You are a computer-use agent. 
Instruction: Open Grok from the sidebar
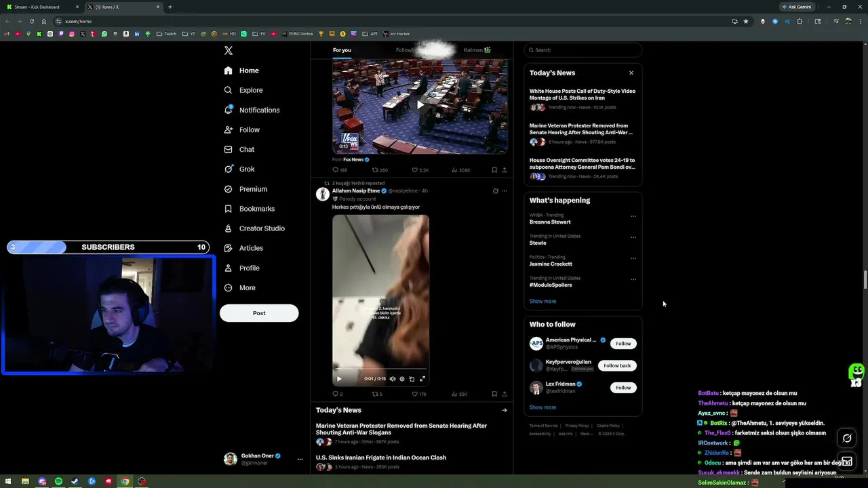[x=239, y=169]
